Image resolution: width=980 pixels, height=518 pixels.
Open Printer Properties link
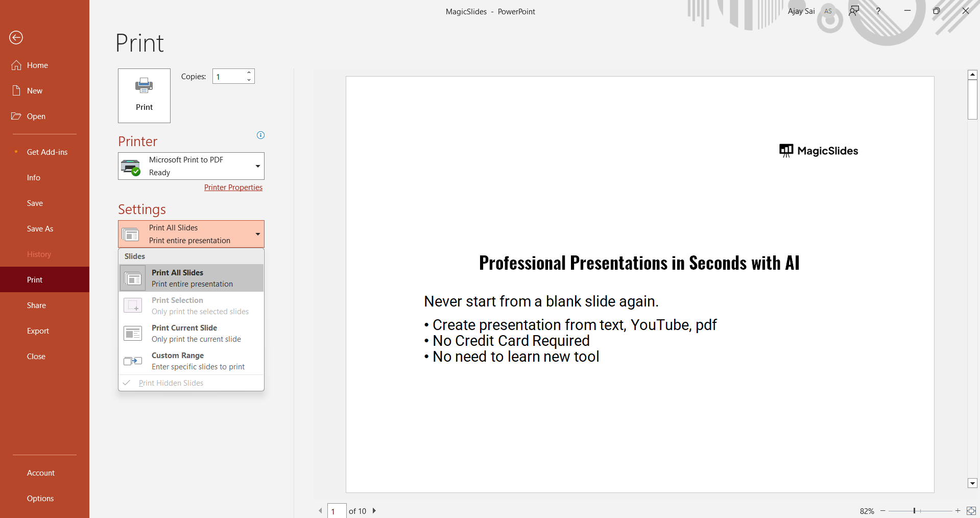click(x=233, y=187)
